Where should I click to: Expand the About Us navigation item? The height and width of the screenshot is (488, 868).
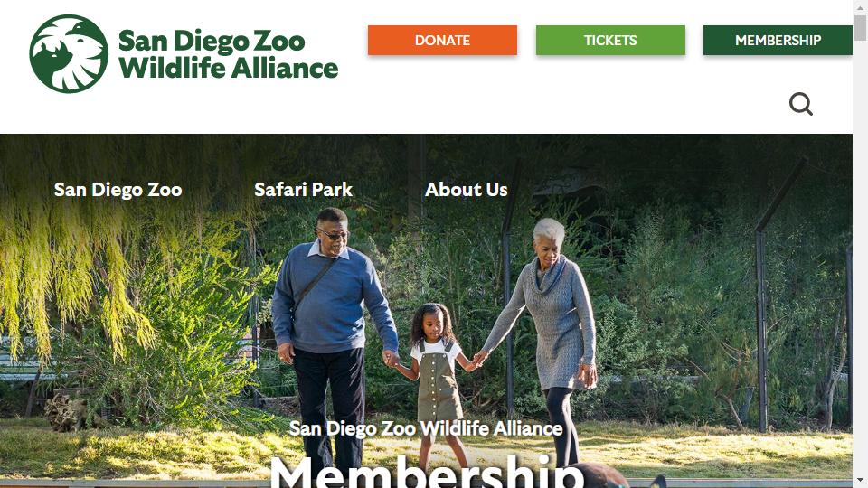[467, 190]
